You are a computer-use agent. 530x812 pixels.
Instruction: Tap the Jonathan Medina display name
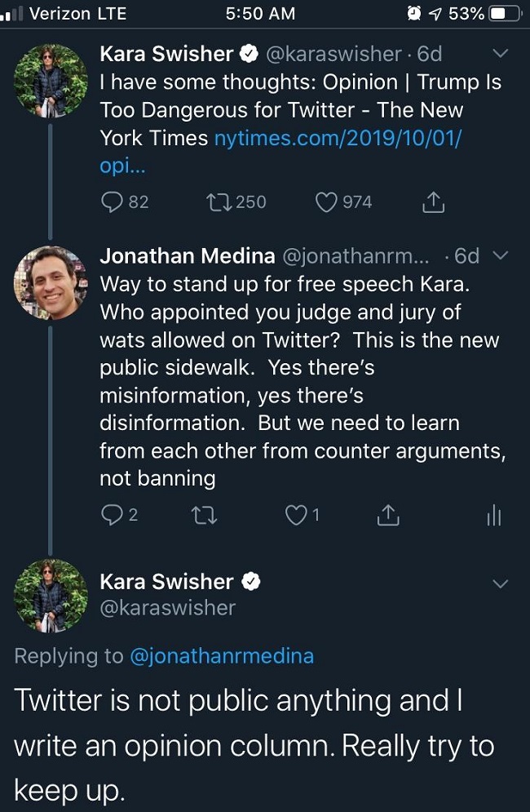pos(187,256)
